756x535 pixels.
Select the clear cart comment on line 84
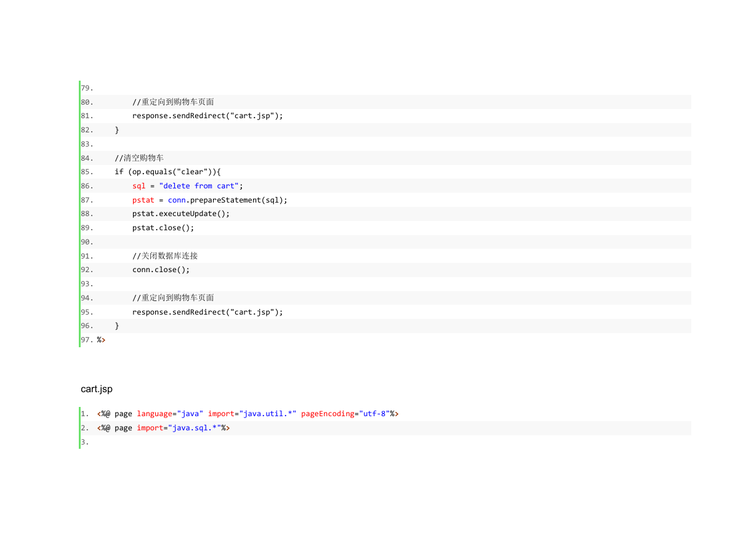[x=139, y=158]
